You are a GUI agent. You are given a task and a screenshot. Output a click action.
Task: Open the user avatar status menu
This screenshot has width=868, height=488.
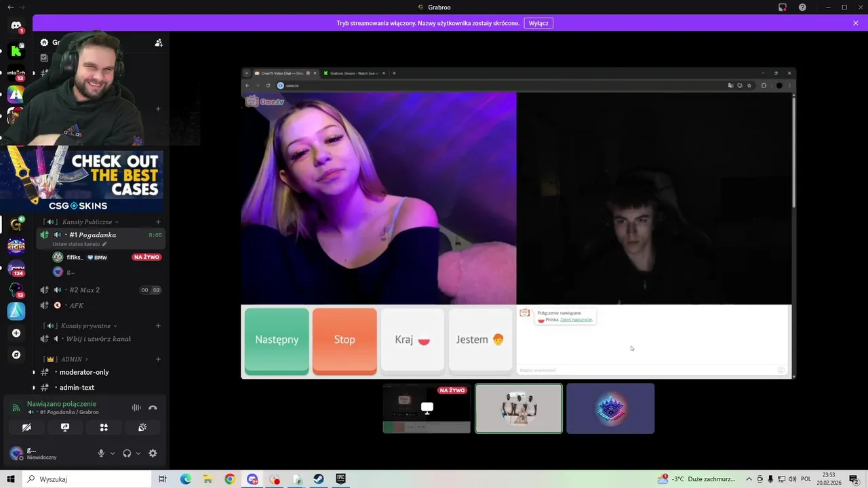16,453
